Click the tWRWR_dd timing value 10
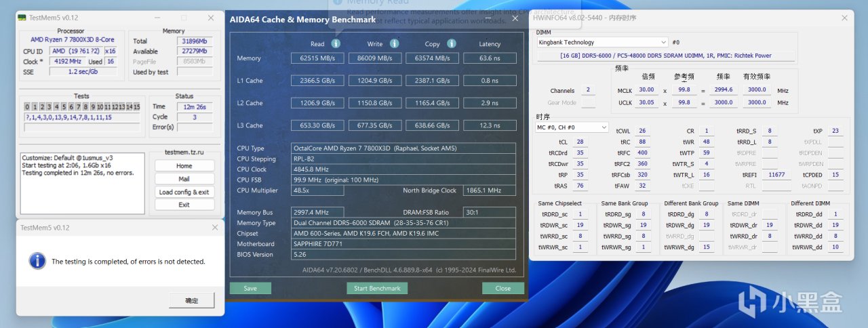The image size is (868, 328). pos(835,247)
